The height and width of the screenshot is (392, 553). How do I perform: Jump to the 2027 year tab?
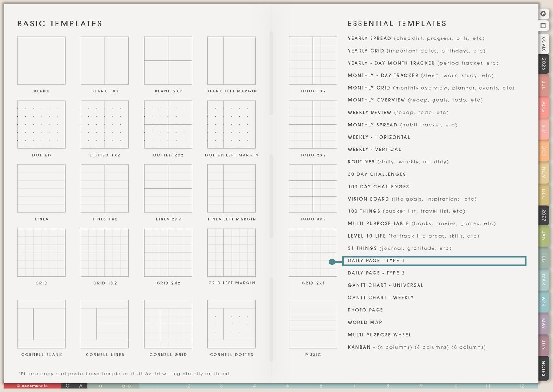544,215
